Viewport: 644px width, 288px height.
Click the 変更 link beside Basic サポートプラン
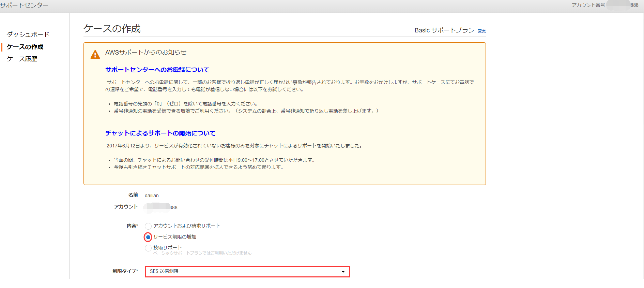point(481,31)
